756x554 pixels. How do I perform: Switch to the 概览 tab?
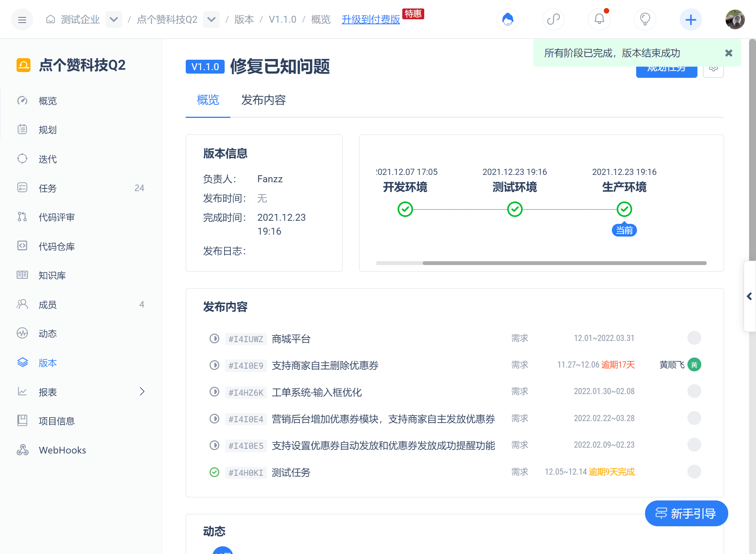pos(208,100)
